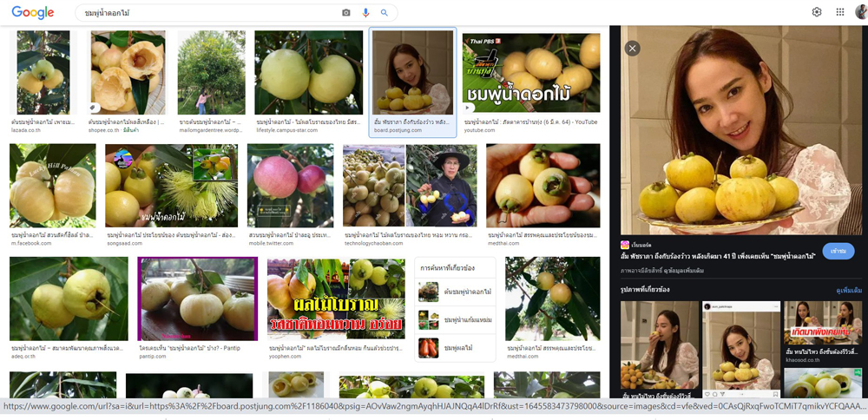Open the adeq.or.th image result

click(x=69, y=299)
